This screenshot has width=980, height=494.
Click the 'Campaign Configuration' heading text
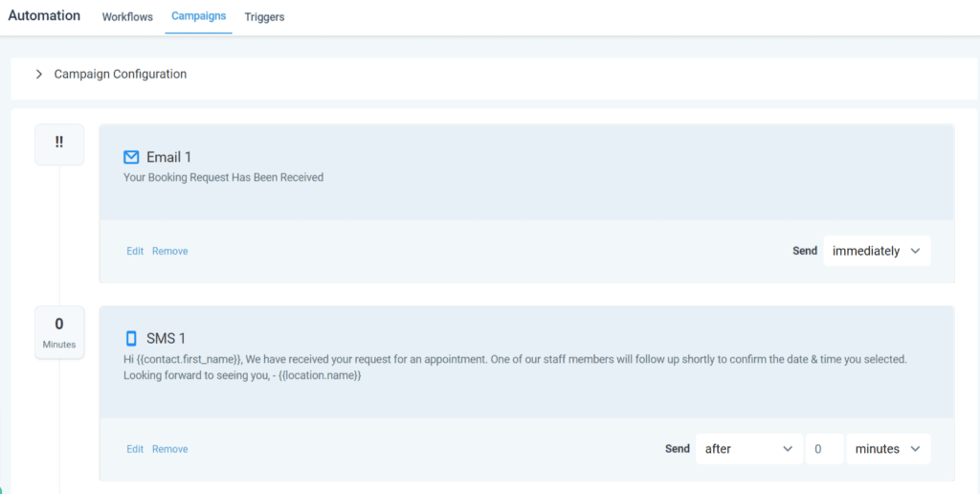click(120, 74)
